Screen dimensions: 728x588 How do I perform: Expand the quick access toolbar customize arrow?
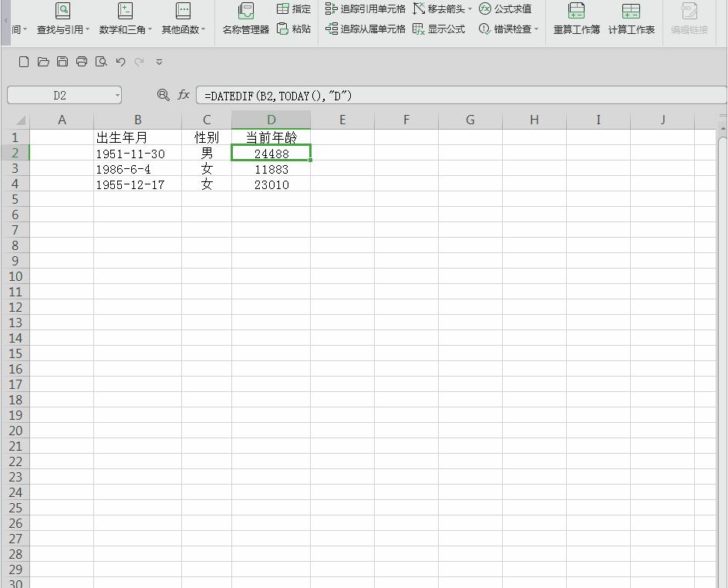(x=159, y=62)
